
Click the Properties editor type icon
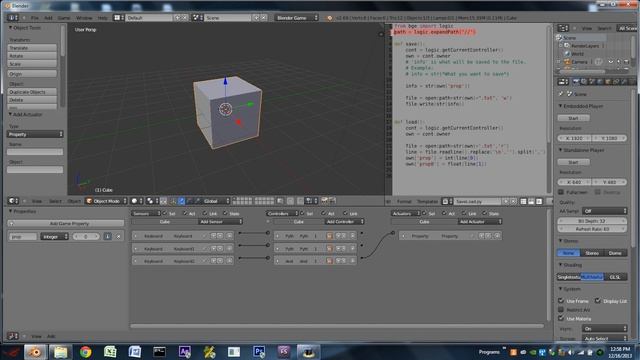tap(563, 82)
